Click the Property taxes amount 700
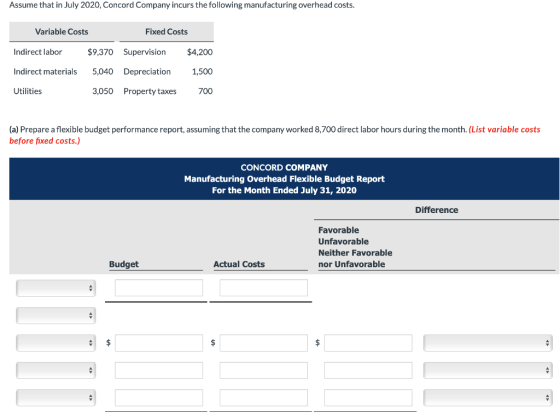Screen dimensions: 560x415 tap(205, 91)
